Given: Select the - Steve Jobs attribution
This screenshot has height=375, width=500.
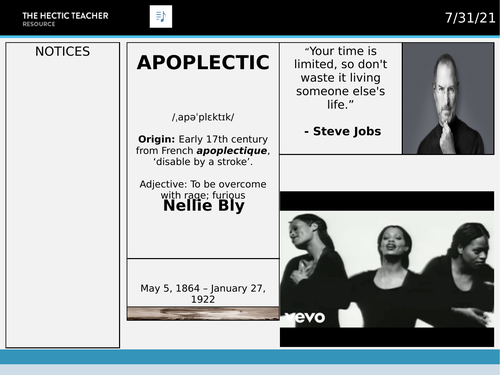Looking at the screenshot, I should pyautogui.click(x=342, y=131).
